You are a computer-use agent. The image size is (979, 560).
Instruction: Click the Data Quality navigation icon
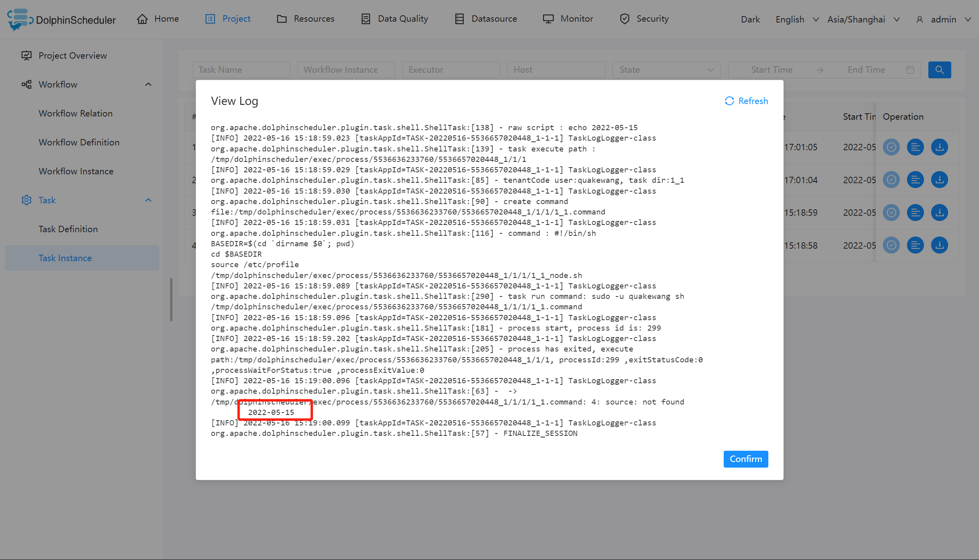(365, 18)
